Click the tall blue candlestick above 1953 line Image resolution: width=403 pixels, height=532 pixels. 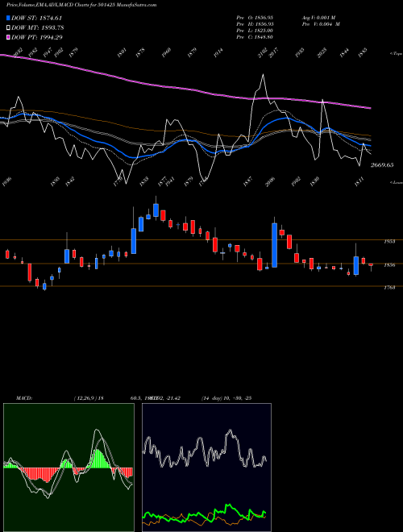click(274, 245)
